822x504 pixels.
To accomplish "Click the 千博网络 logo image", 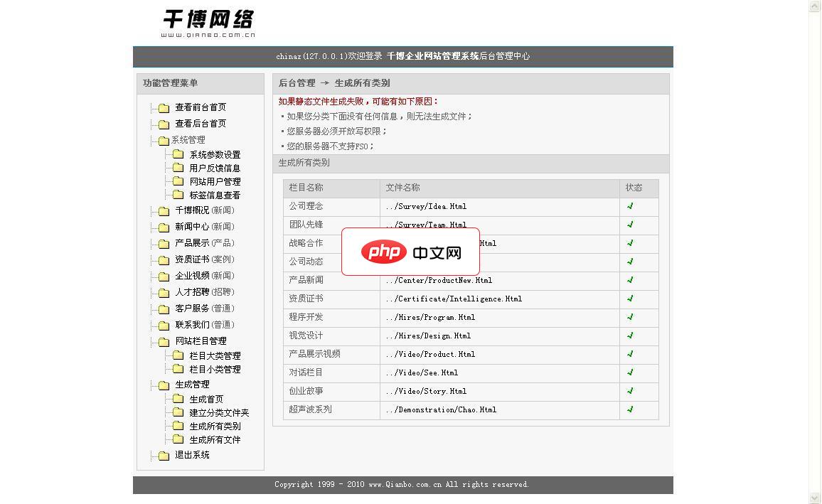I will 208,21.
